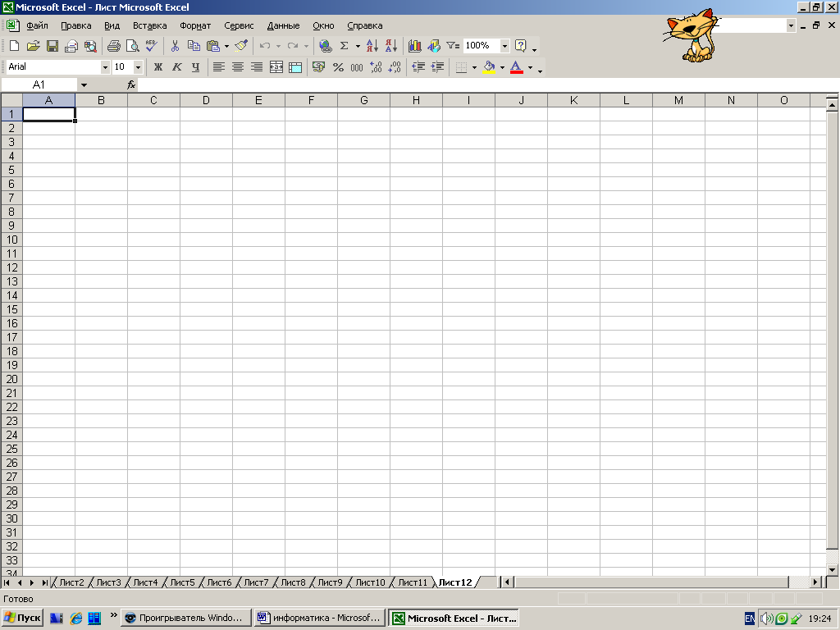Viewport: 840px width, 630px height.
Task: Toggle align left
Action: 218,67
